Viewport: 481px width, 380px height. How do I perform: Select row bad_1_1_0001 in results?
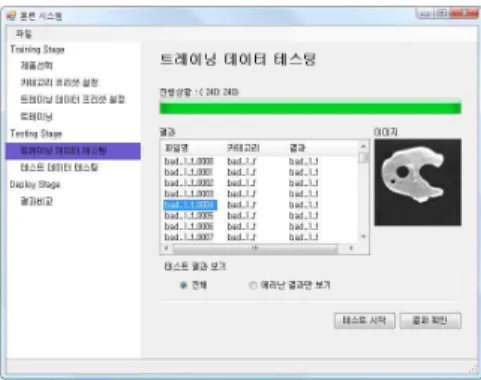pos(189,172)
